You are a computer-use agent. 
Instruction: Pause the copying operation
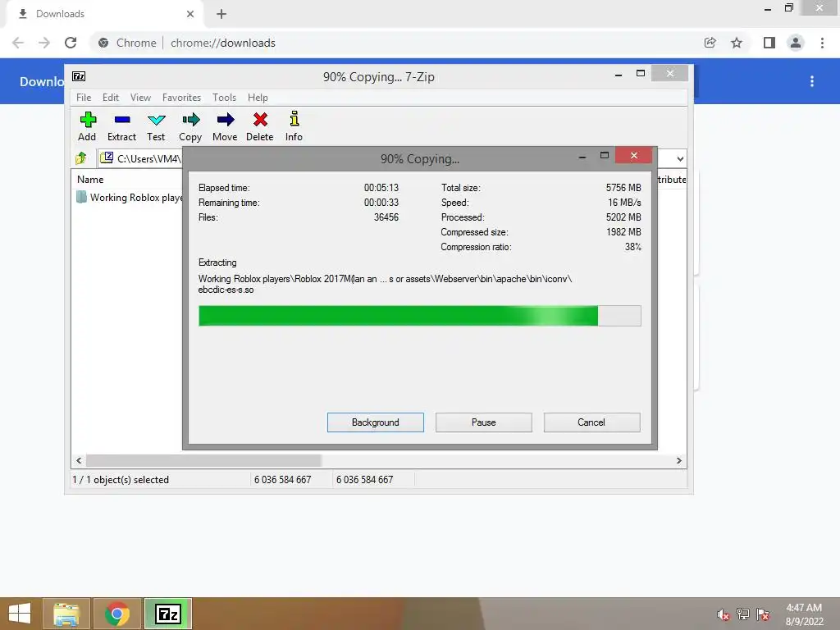point(484,422)
